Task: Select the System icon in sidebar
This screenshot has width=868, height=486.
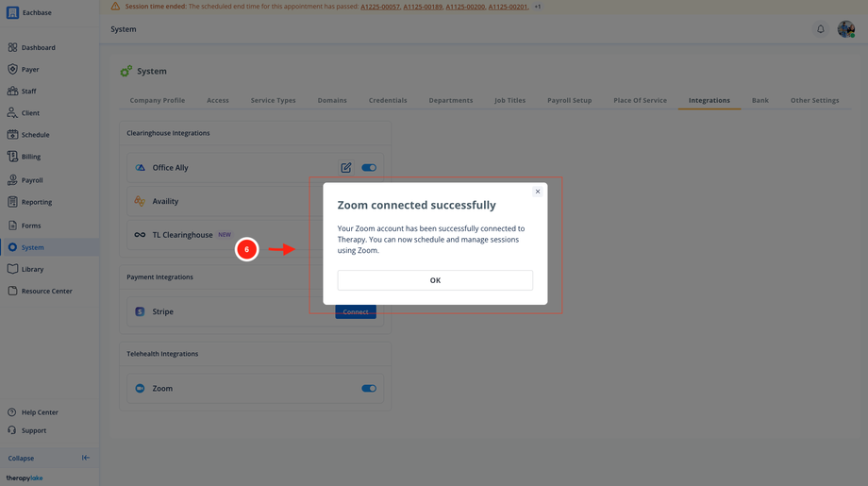Action: pos(12,247)
